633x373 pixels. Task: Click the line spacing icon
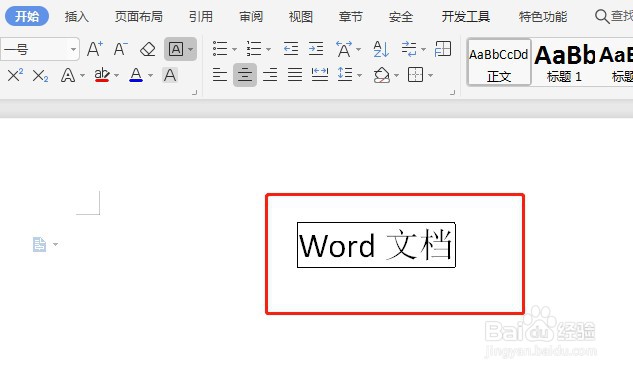(345, 75)
